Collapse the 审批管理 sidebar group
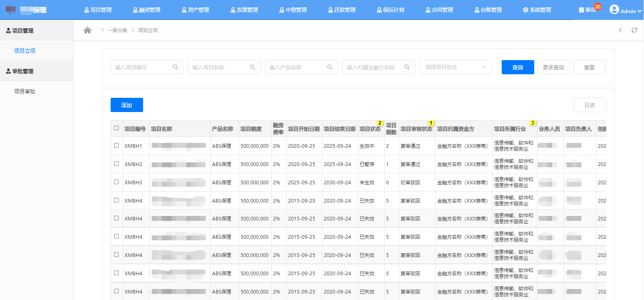 tap(37, 71)
